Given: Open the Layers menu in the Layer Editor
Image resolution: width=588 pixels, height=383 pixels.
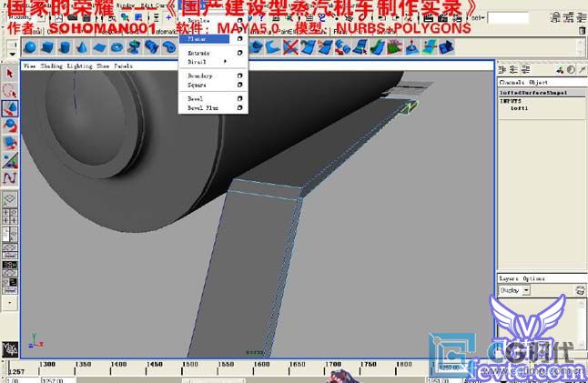Looking at the screenshot, I should [x=509, y=278].
